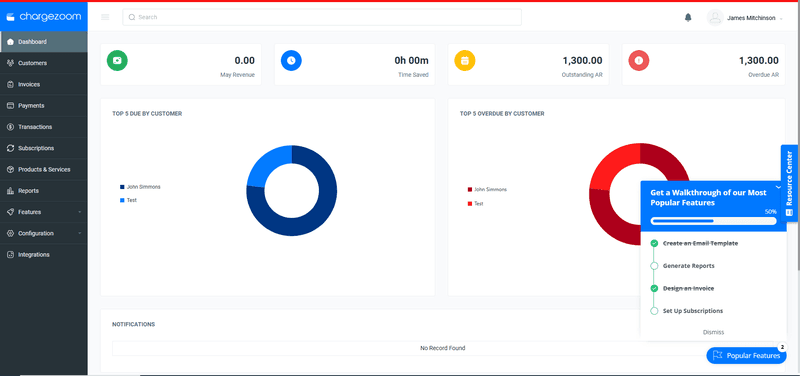Click the Features tag icon

(10, 212)
